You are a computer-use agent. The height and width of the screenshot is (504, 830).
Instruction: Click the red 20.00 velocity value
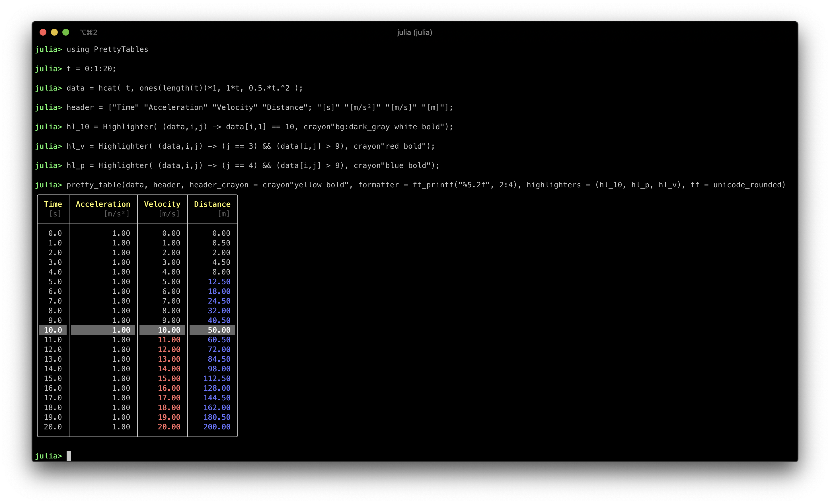click(169, 427)
